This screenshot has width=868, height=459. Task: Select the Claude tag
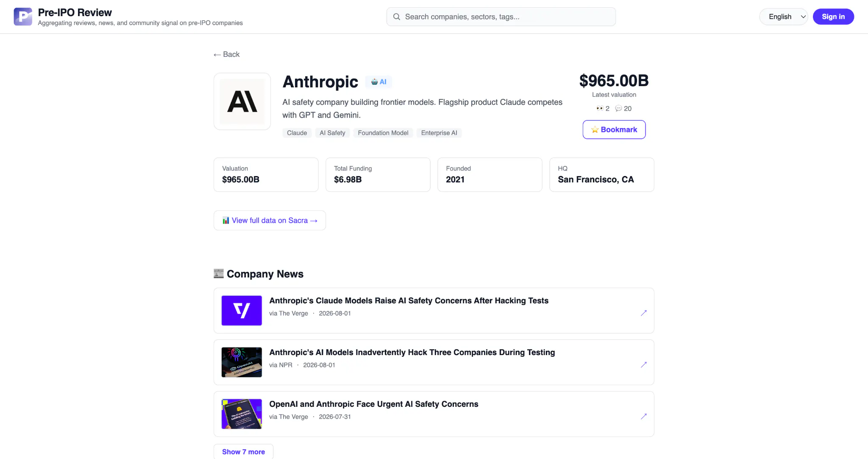point(297,133)
